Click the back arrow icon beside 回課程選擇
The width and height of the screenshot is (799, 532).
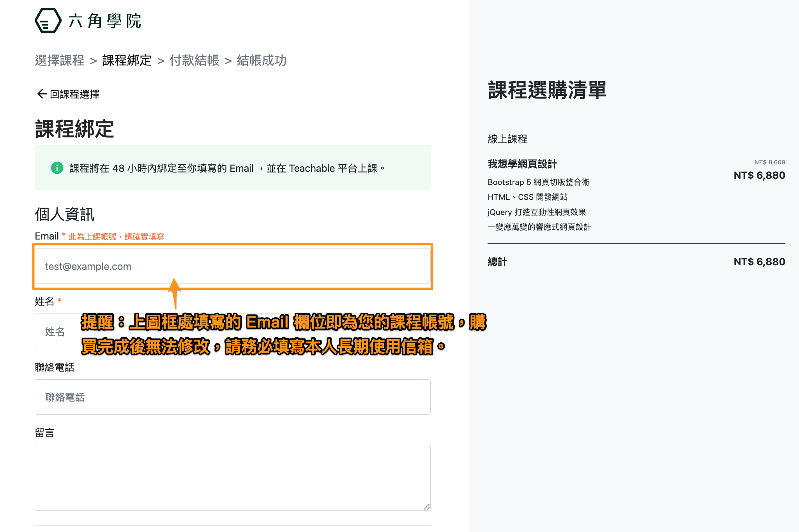pyautogui.click(x=42, y=94)
